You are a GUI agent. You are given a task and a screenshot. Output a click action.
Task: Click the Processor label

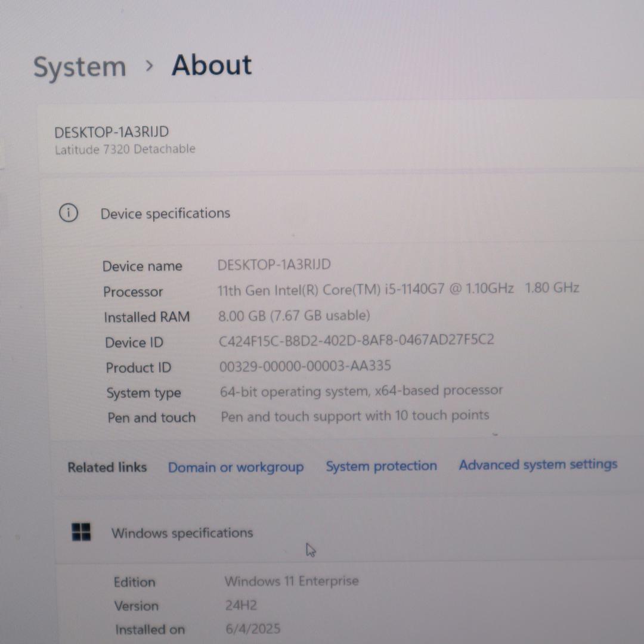[x=133, y=292]
